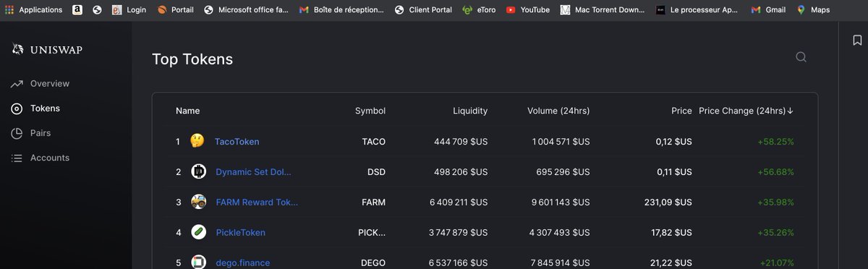This screenshot has width=868, height=269.
Task: Click the FARM tractor token icon
Action: tap(199, 202)
